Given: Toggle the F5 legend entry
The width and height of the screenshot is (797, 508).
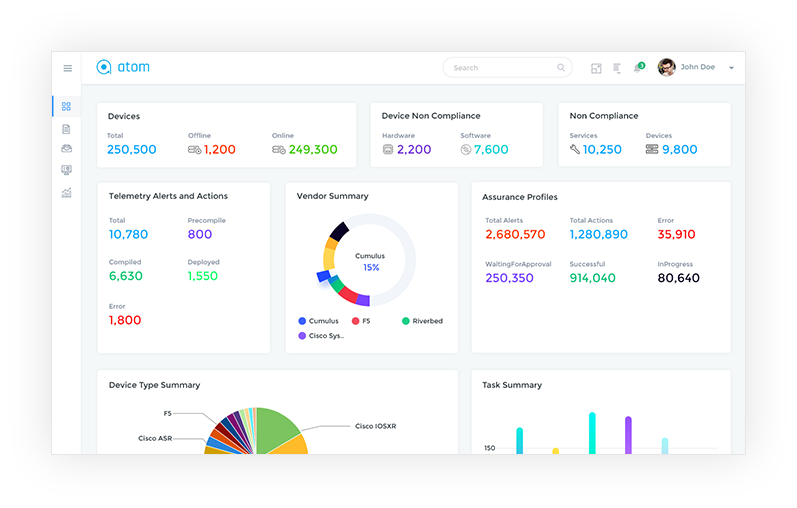Looking at the screenshot, I should click(361, 321).
